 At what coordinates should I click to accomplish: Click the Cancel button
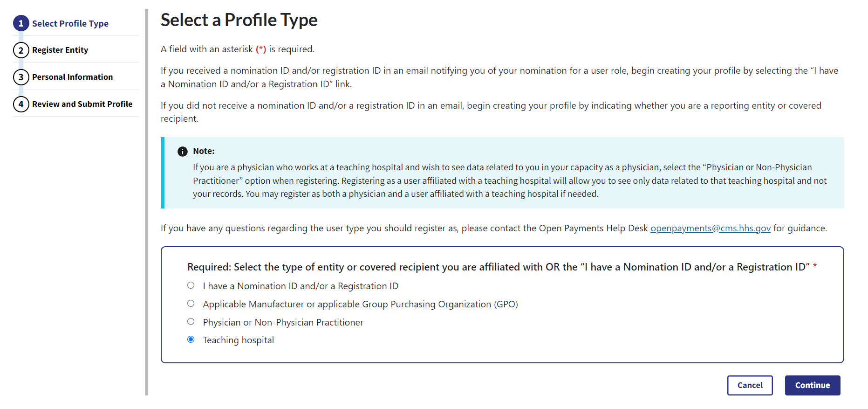point(750,385)
